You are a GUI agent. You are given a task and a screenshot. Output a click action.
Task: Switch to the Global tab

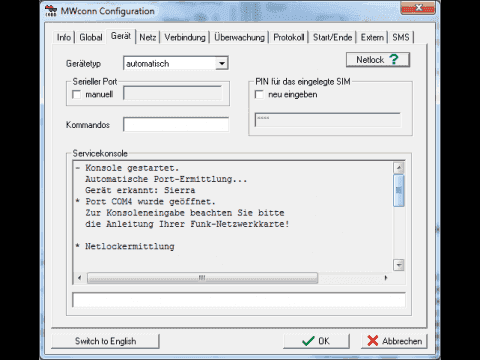(91, 37)
